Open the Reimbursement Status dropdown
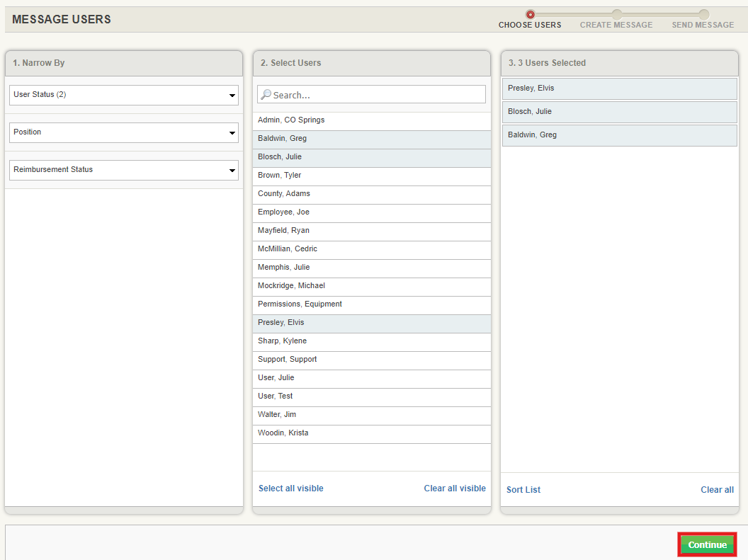This screenshot has height=560, width=748. (x=124, y=170)
